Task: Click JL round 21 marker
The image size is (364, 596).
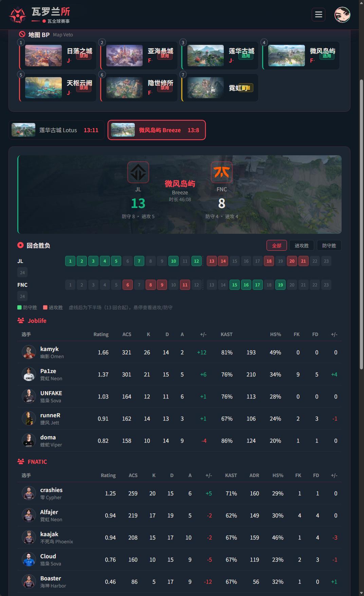Action: [303, 261]
